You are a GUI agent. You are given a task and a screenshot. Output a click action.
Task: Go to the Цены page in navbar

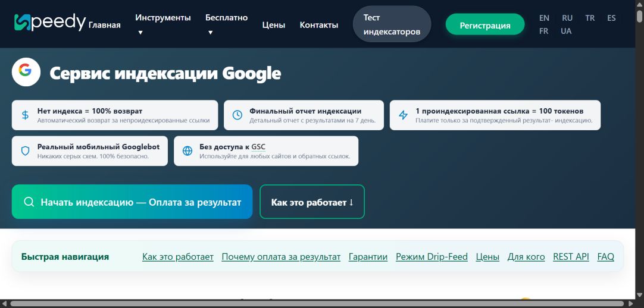pyautogui.click(x=274, y=25)
